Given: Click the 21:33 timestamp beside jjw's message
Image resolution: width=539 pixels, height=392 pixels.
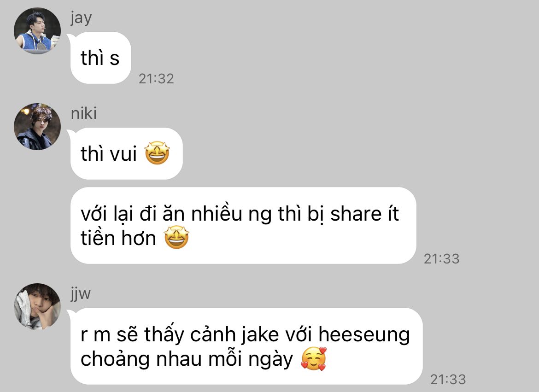Looking at the screenshot, I should 448,380.
